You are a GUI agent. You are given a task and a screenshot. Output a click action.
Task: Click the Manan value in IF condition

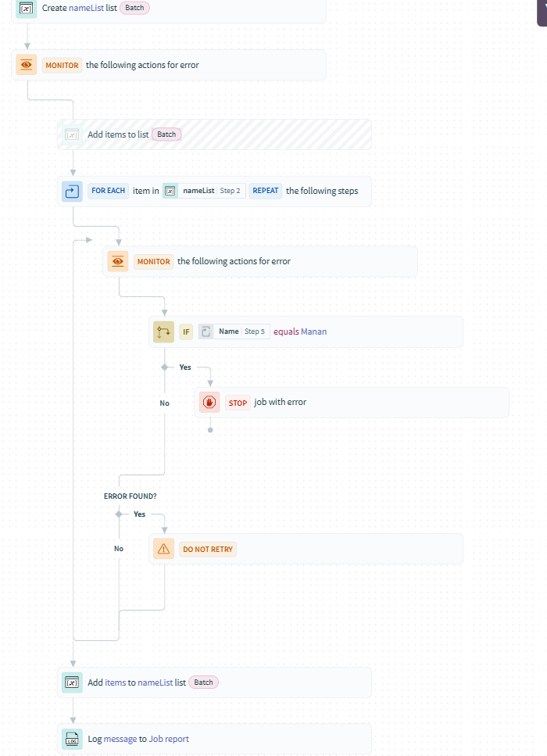pyautogui.click(x=313, y=331)
